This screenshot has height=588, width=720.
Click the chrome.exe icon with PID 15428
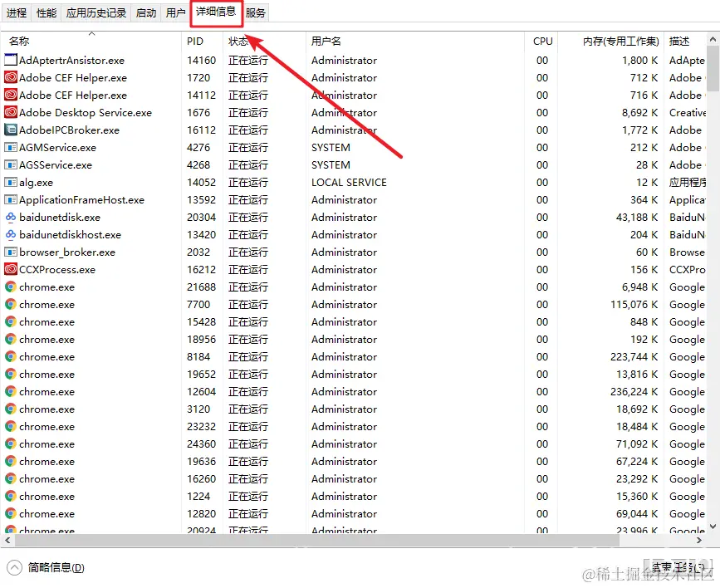coord(11,322)
